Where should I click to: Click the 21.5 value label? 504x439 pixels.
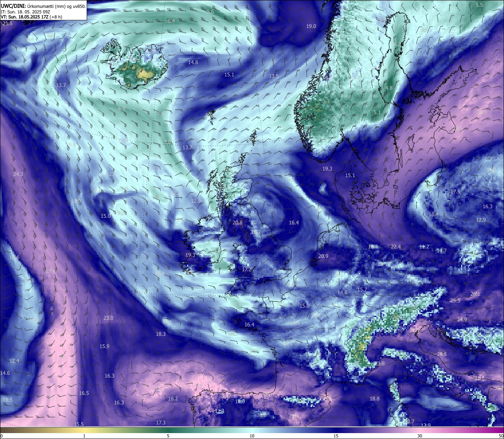(x=7, y=24)
